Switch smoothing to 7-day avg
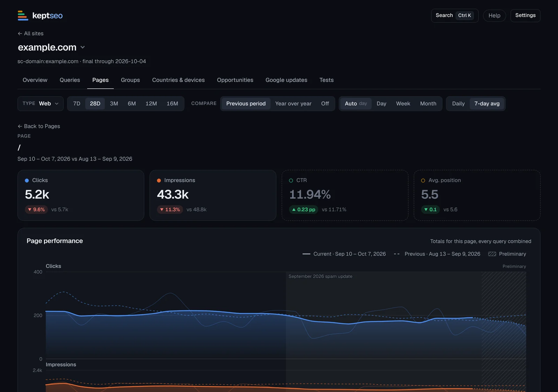 487,104
